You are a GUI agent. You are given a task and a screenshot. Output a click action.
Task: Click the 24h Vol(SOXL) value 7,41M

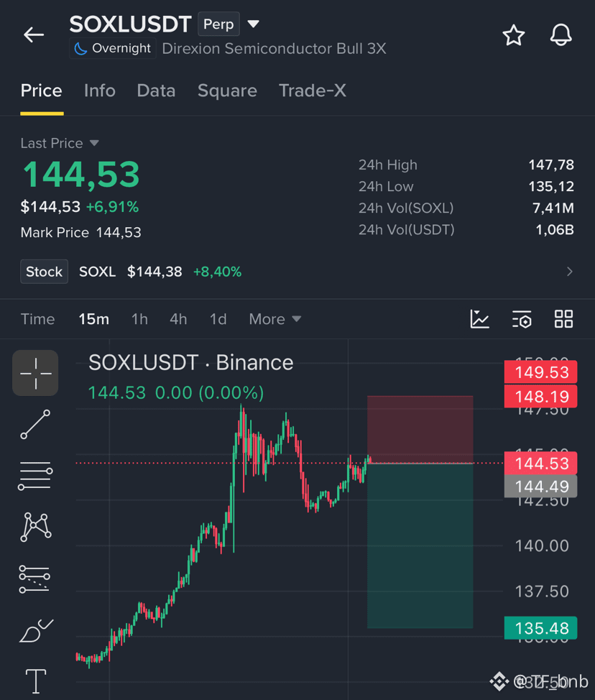point(553,208)
